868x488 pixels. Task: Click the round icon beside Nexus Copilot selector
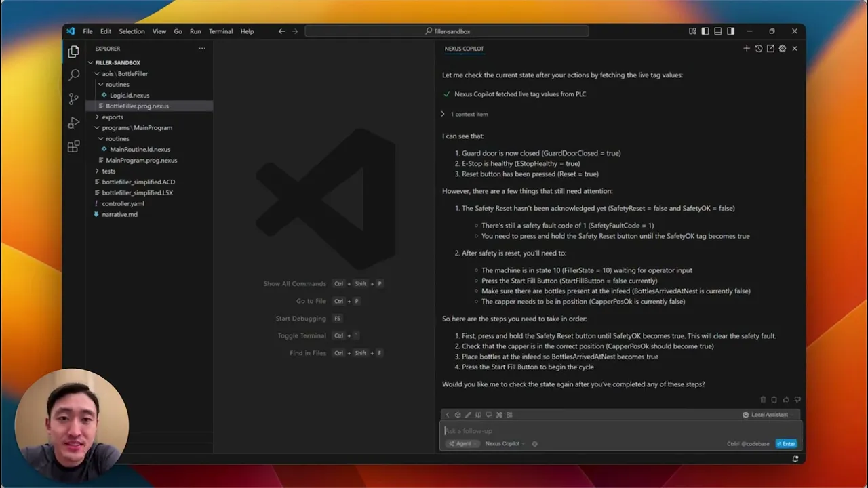(x=535, y=444)
